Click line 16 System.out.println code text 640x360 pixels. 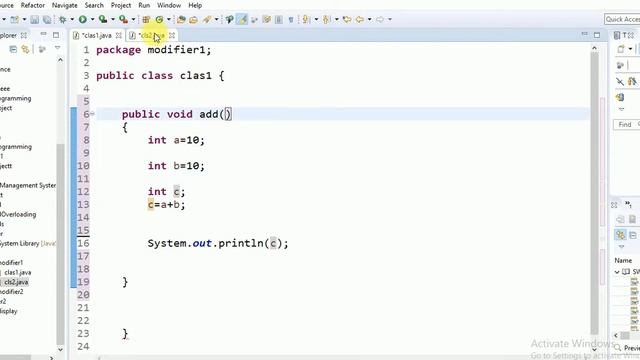click(x=218, y=243)
